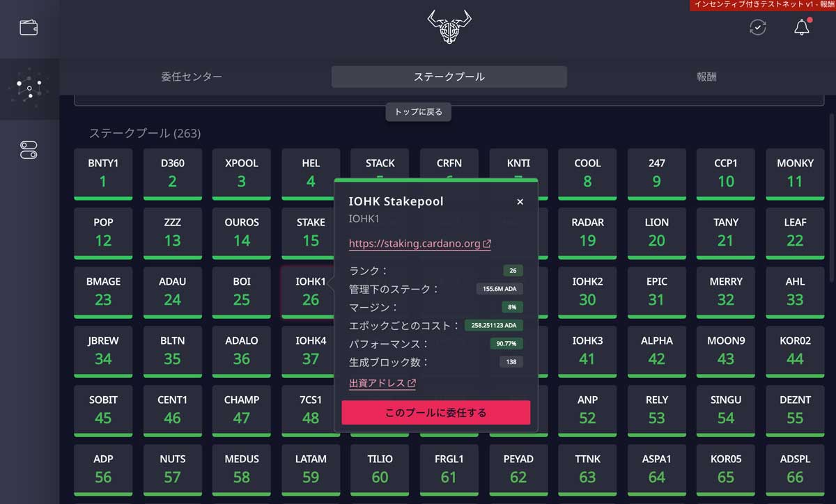Open the notifications bell
The width and height of the screenshot is (836, 504).
pyautogui.click(x=802, y=27)
